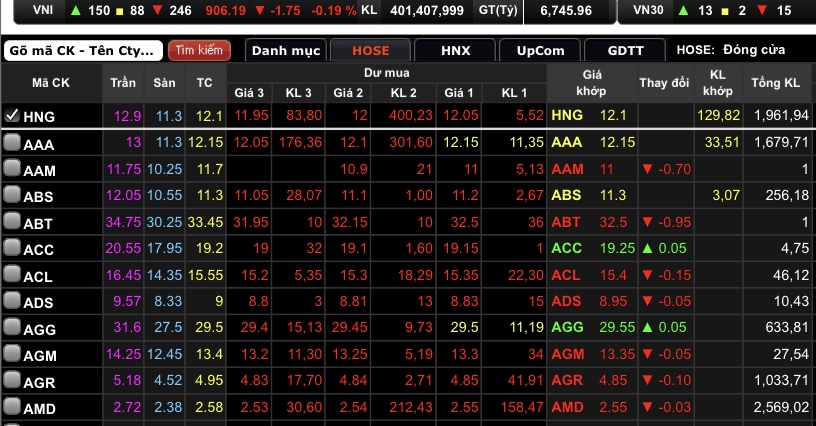
Task: Click the GT(Tỷ) value 6,745.96
Action: 566,10
